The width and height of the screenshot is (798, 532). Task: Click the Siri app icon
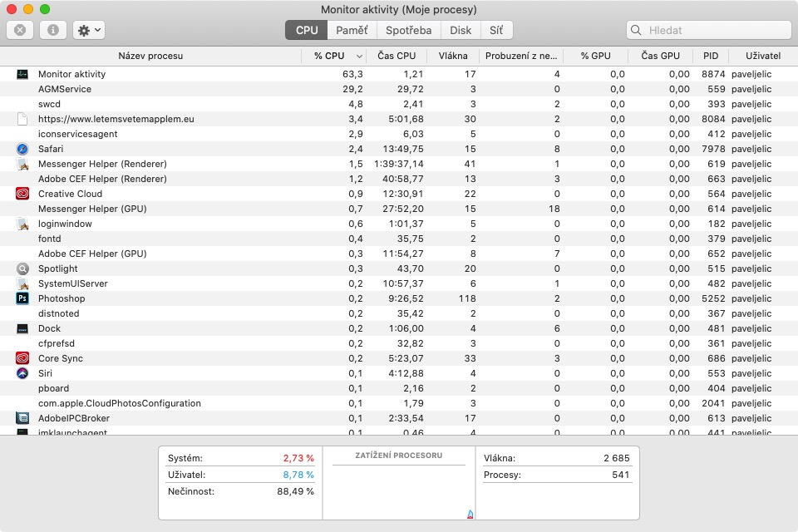click(x=22, y=373)
